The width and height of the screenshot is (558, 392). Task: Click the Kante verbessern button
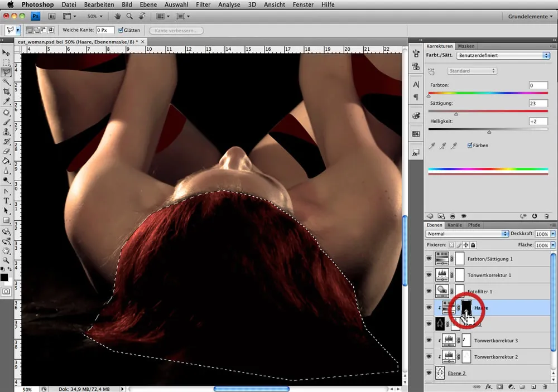pos(176,31)
